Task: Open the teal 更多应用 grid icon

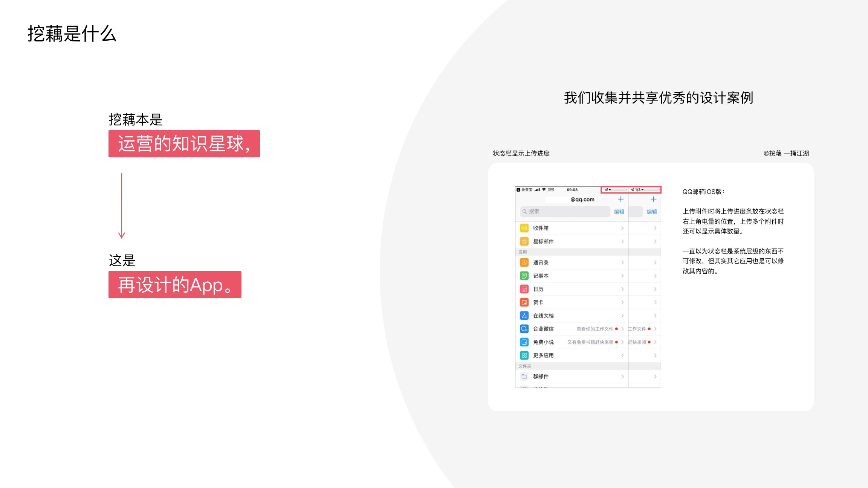Action: (524, 355)
